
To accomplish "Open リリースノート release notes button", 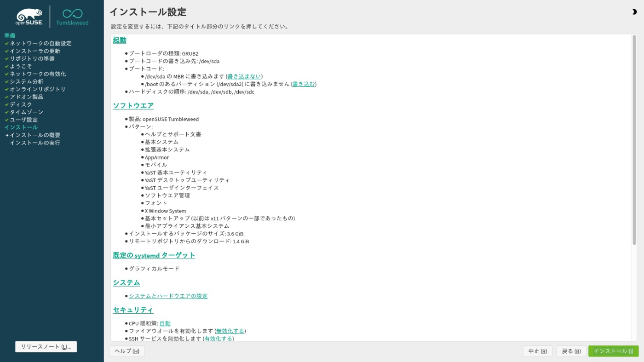I will [46, 347].
